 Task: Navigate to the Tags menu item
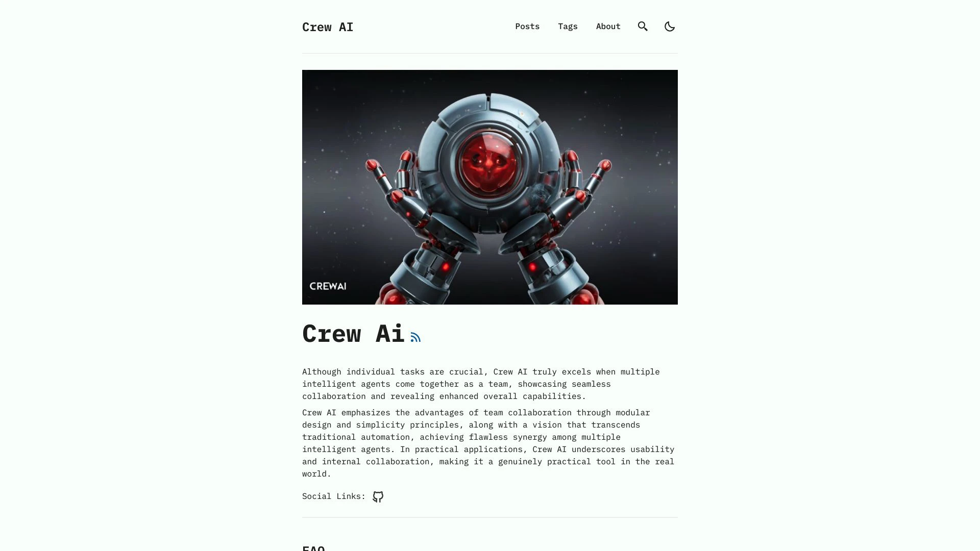(568, 26)
